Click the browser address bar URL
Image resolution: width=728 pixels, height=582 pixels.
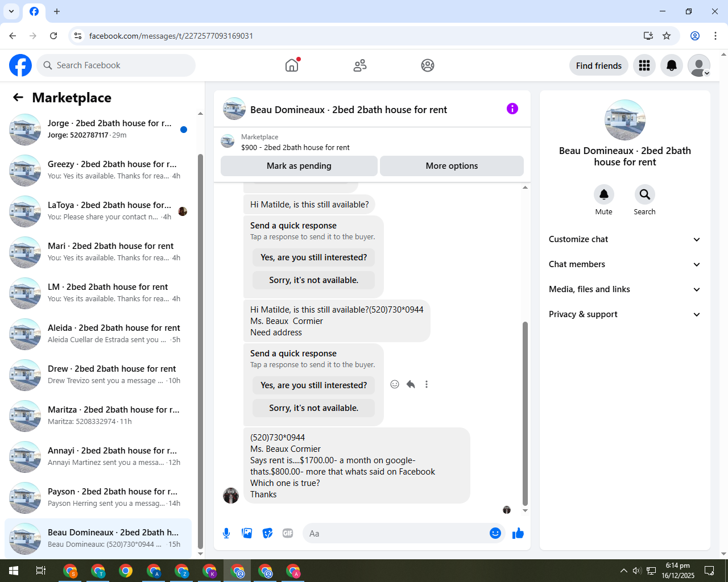click(171, 36)
